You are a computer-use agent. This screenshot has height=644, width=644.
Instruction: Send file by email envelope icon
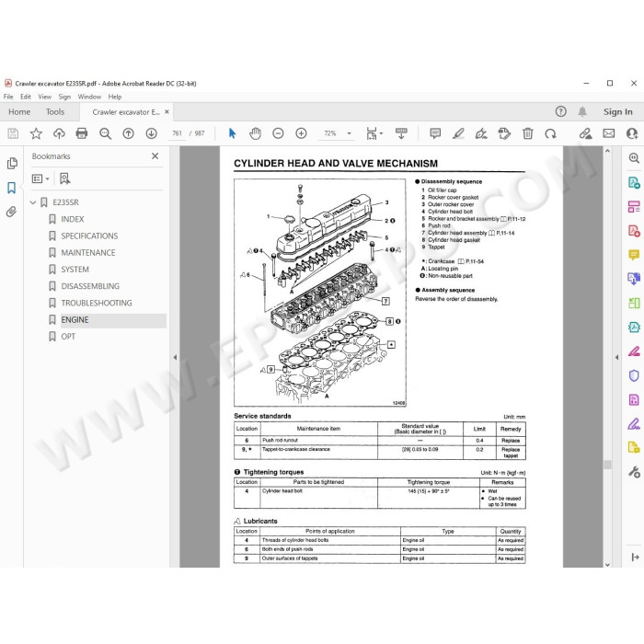point(609,133)
